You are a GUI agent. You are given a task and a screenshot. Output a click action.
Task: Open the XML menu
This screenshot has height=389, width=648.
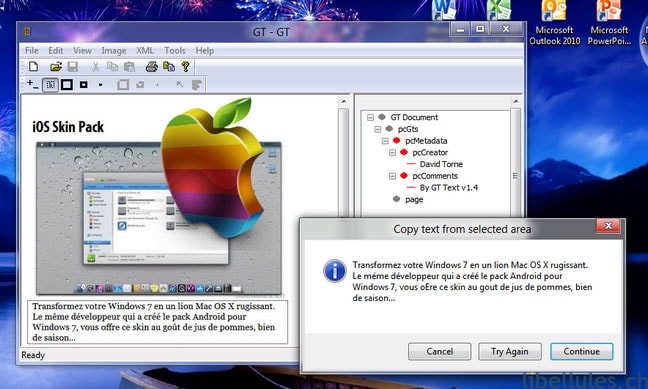pos(145,50)
